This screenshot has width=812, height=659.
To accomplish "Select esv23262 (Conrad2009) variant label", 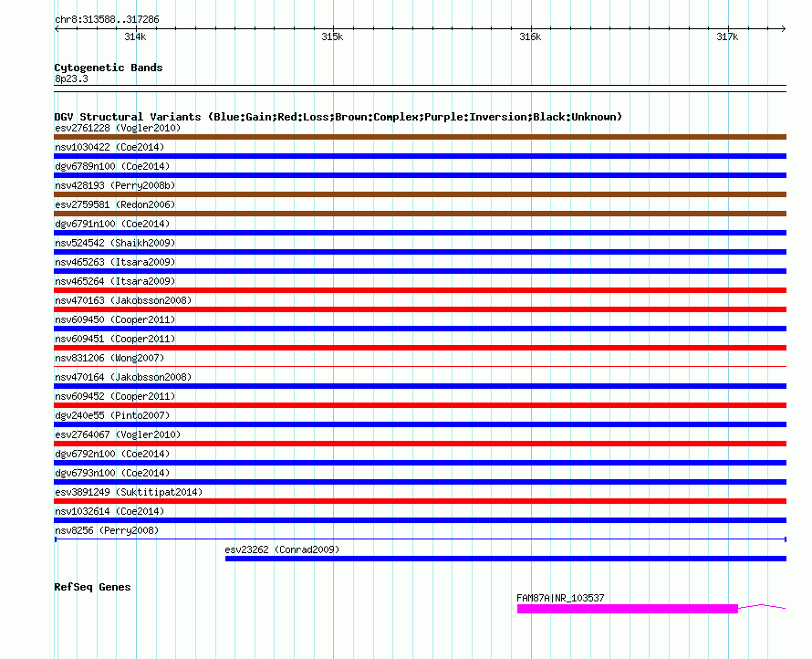I will click(x=282, y=549).
